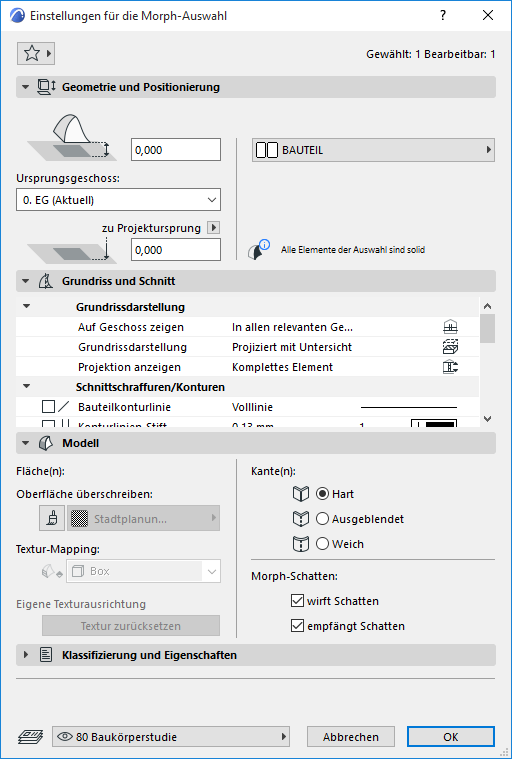
Task: Click the 'Auf Geschoss zeigen' row label
Action: 131,327
